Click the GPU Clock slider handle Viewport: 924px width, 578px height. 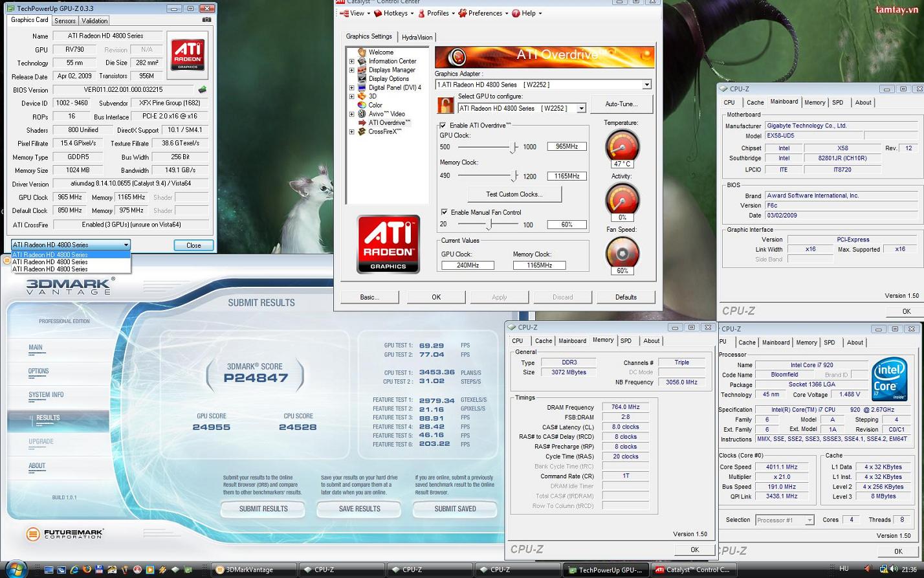coord(513,147)
